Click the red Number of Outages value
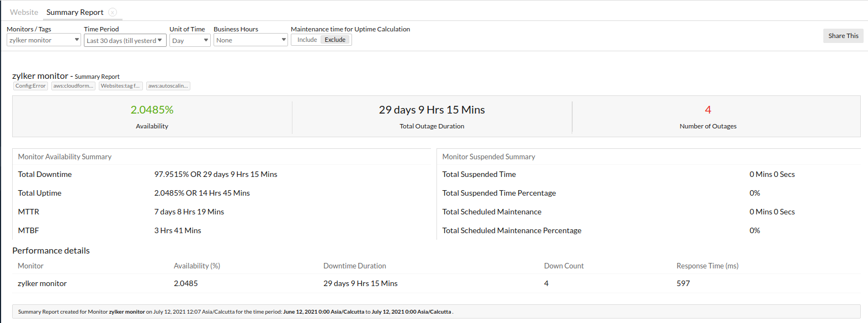The width and height of the screenshot is (868, 323). (x=708, y=110)
